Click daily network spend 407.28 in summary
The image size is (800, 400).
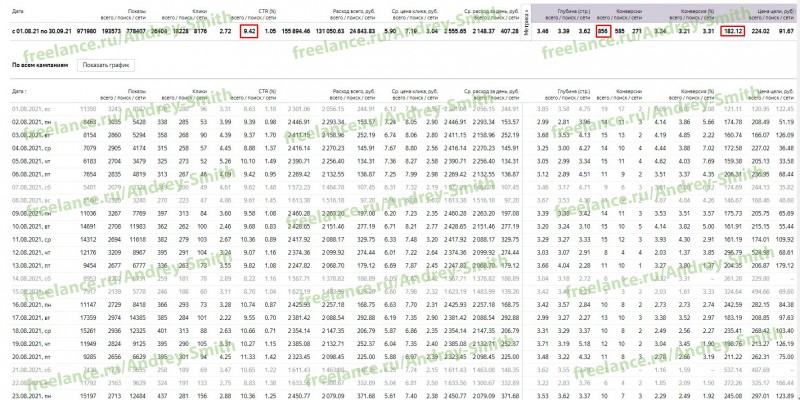[512, 31]
